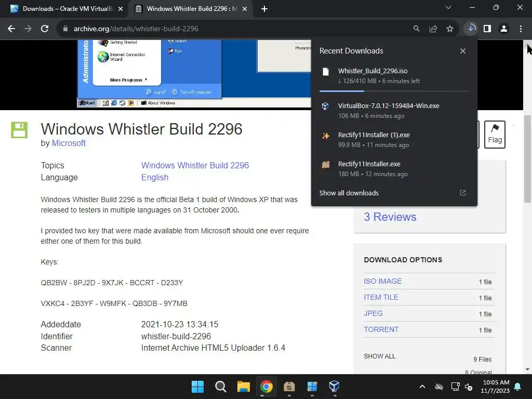Click the Rectify11Installer.exe package icon
This screenshot has width=532, height=399.
click(x=325, y=165)
